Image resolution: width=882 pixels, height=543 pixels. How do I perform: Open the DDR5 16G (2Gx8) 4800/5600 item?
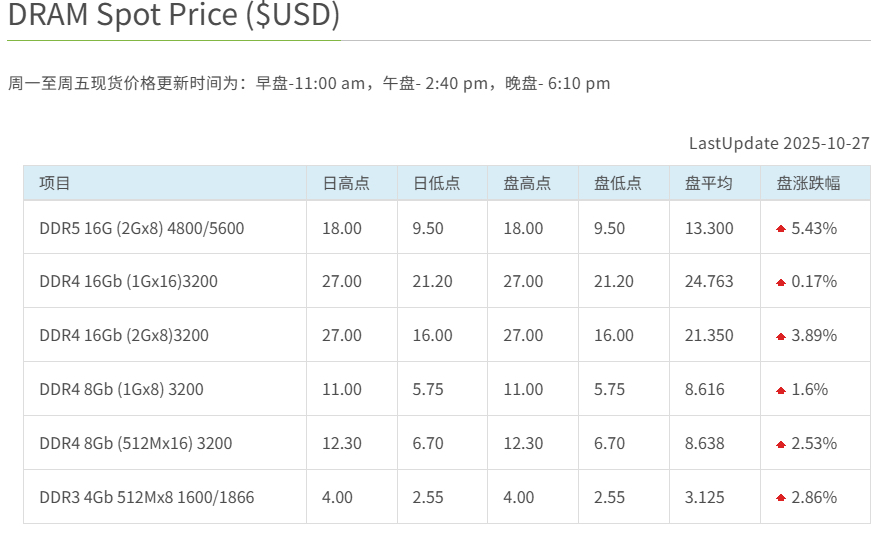(141, 228)
